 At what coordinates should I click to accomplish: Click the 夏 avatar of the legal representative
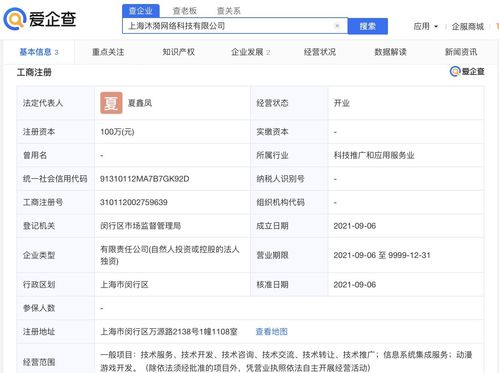(111, 103)
